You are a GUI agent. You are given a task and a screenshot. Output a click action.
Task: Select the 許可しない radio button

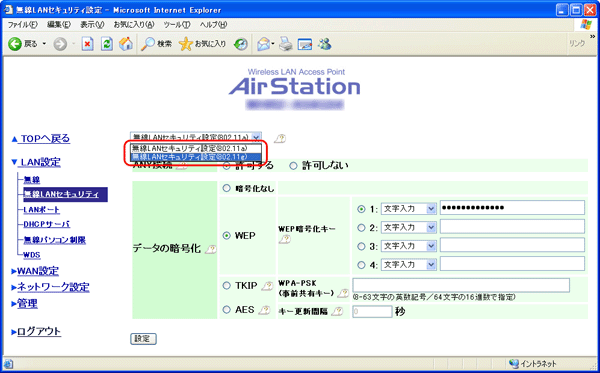tap(293, 166)
